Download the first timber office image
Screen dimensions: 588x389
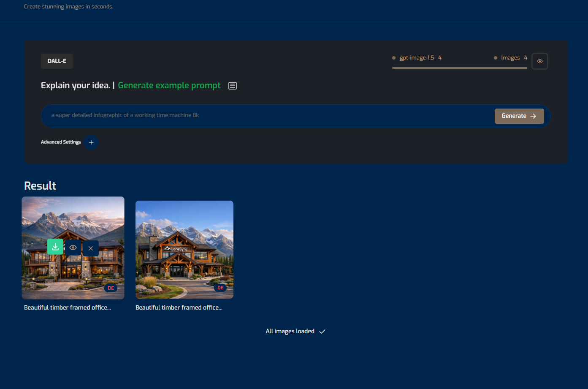click(x=55, y=247)
